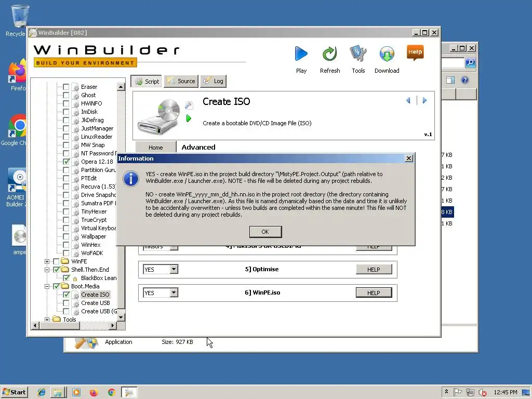532x399 pixels.
Task: Open the orange Help speech bubble
Action: pos(415,52)
